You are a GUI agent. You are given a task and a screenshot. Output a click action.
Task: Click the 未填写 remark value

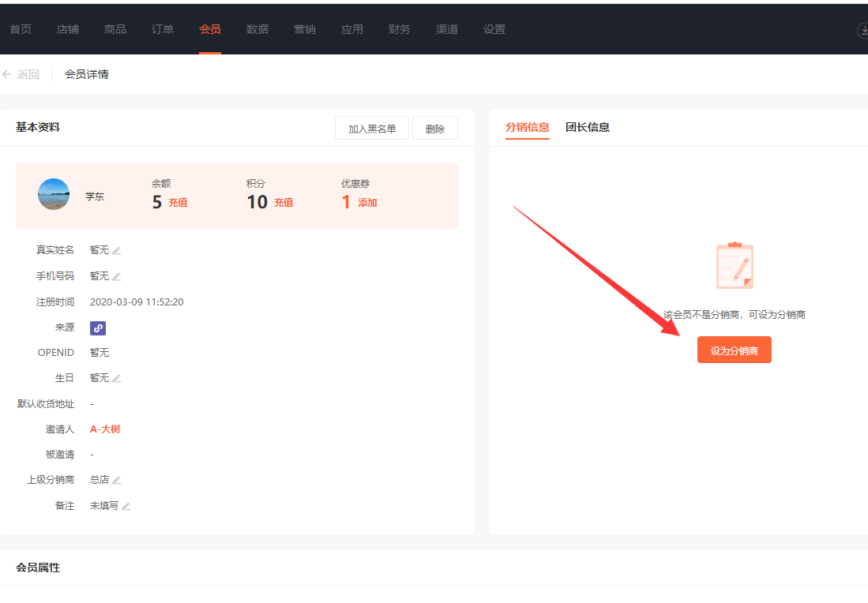click(104, 506)
